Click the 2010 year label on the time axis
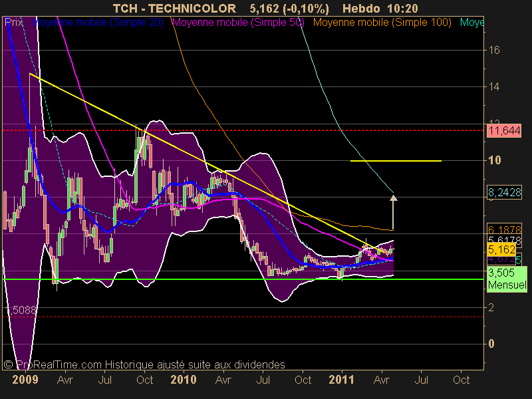Screen dimensions: 532x399 pyautogui.click(x=184, y=379)
